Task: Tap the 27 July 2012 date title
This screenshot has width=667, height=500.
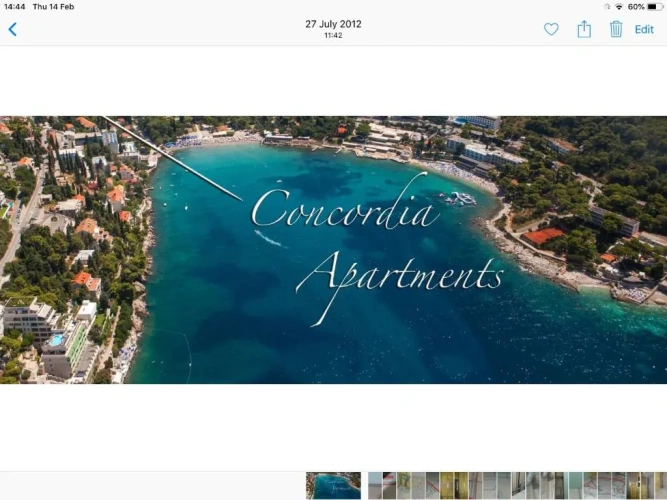Action: click(334, 24)
